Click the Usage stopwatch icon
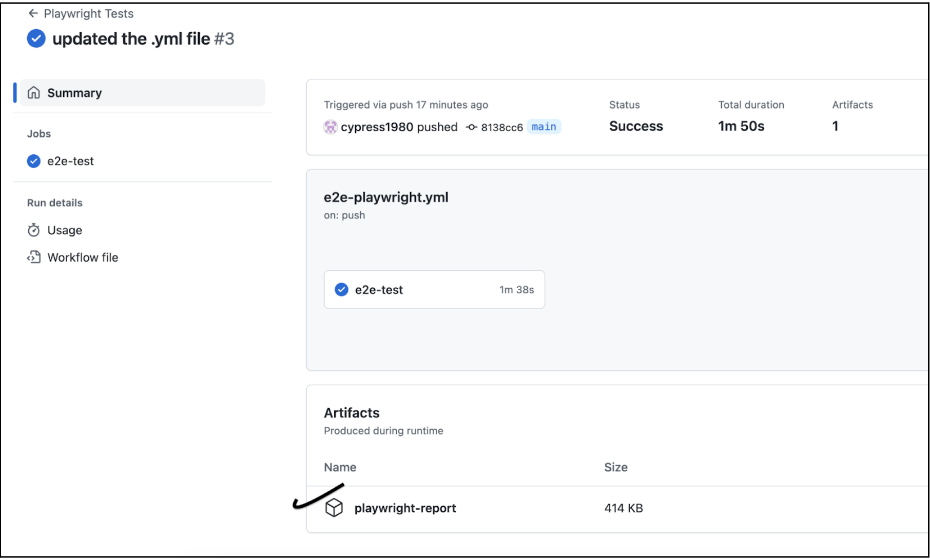The image size is (930, 560). coord(34,230)
